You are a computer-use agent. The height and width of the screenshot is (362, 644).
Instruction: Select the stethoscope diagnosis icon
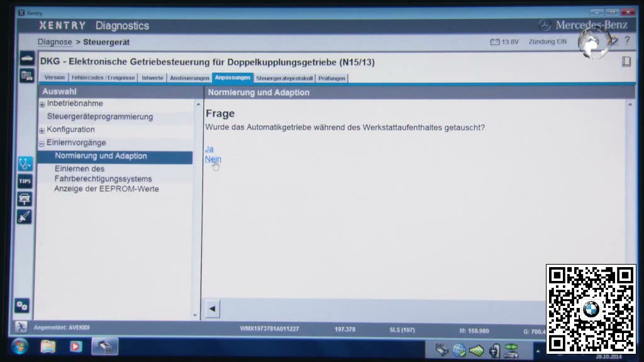(x=25, y=164)
